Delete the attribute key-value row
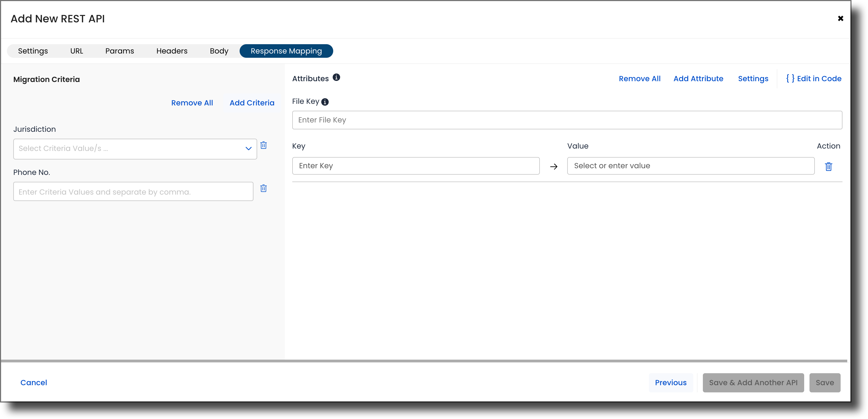Screen dimensions: 868x419 (x=829, y=167)
